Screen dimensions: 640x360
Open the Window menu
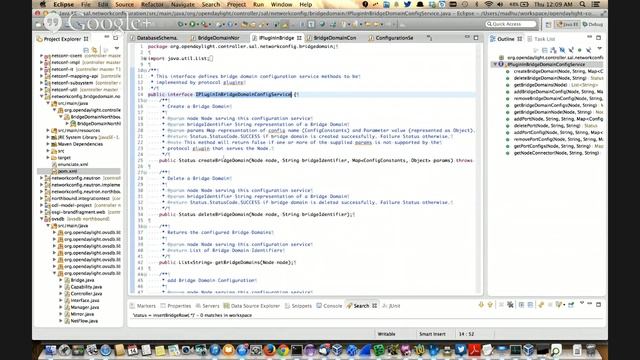[x=281, y=4]
